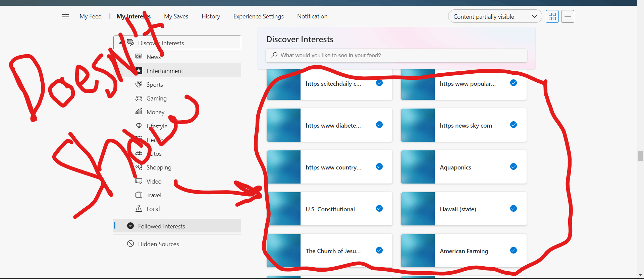Click the search magnifier icon
The height and width of the screenshot is (279, 644).
(274, 55)
